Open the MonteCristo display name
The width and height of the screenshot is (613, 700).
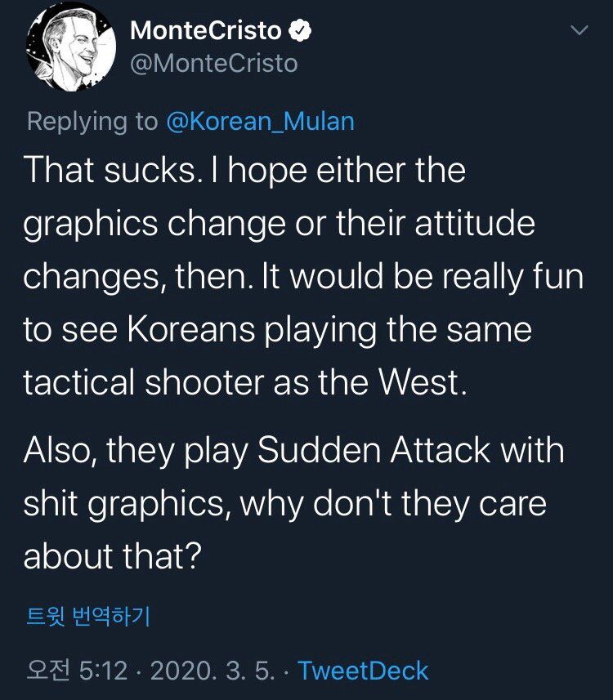[x=205, y=31]
